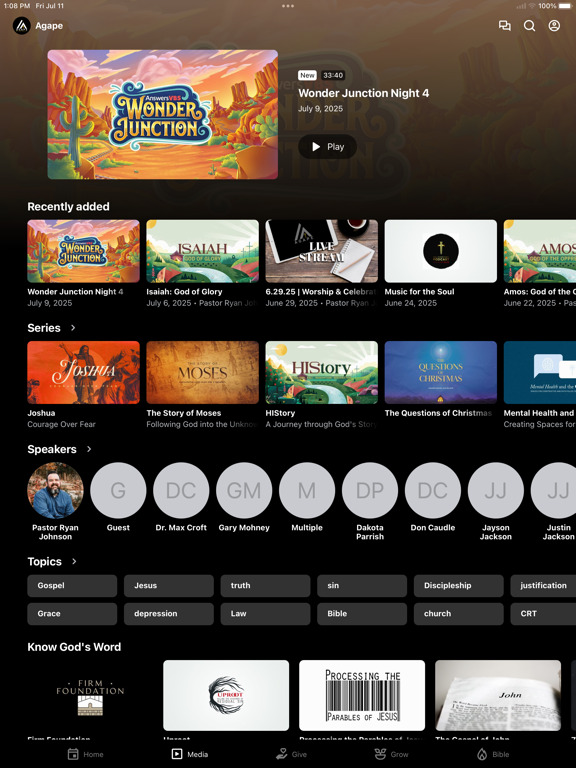This screenshot has height=768, width=576.
Task: Open the Live Stream 6.29.25 worship thumbnail
Action: coord(321,251)
